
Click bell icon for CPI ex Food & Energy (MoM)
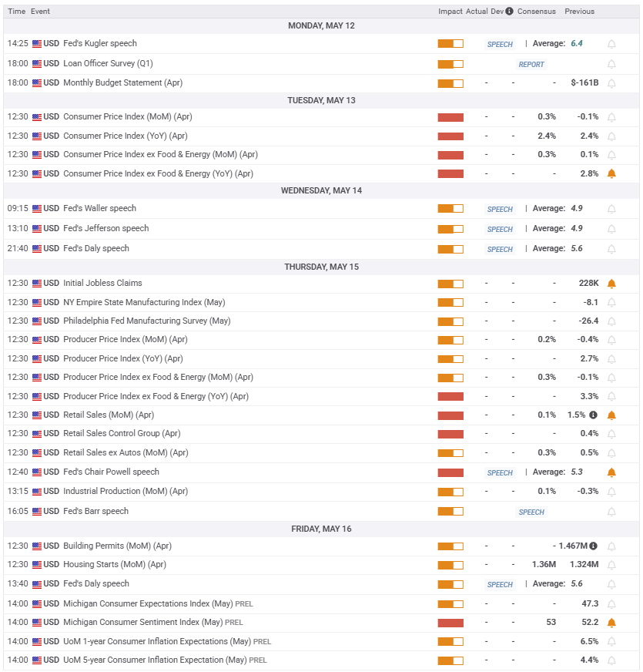[611, 155]
